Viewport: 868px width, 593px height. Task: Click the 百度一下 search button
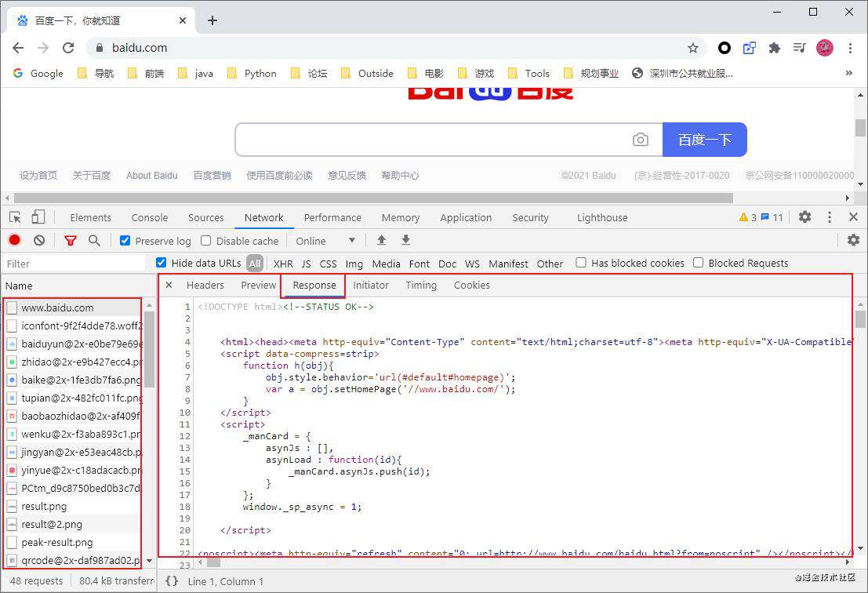pos(705,140)
